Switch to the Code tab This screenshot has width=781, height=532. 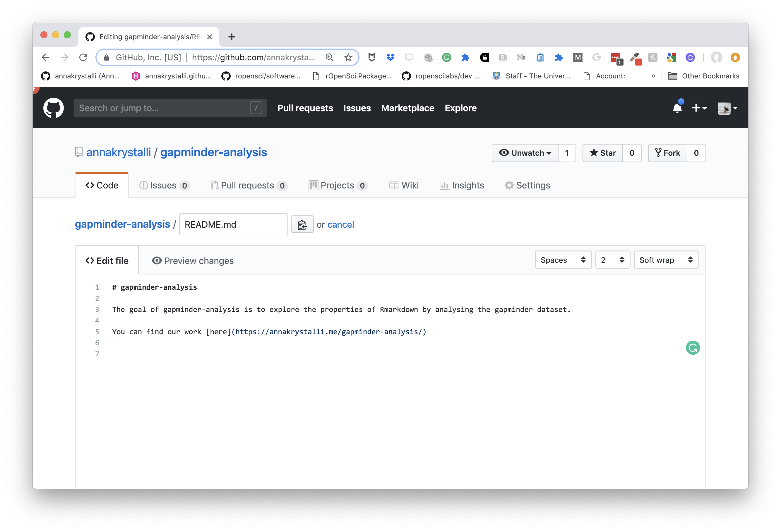click(102, 186)
